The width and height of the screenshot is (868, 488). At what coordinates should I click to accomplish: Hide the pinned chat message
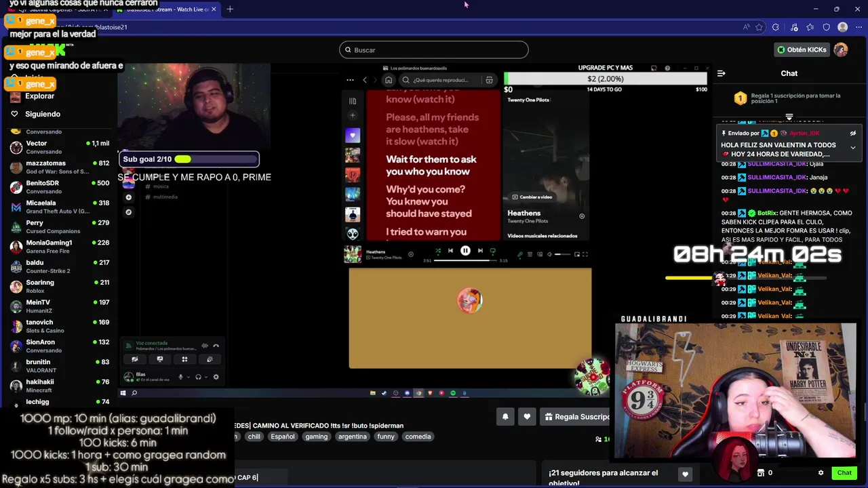pyautogui.click(x=853, y=134)
